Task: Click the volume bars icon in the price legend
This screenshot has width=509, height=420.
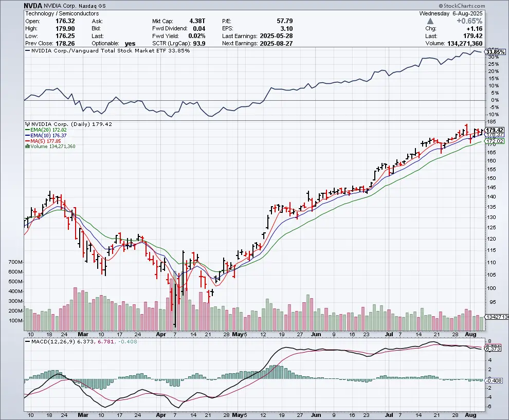Action: click(28, 147)
